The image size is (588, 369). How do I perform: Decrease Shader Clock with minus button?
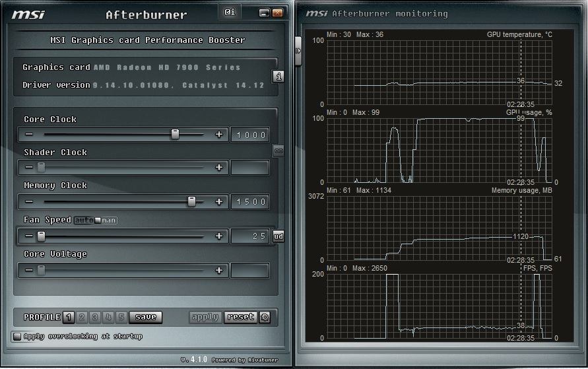coord(29,167)
